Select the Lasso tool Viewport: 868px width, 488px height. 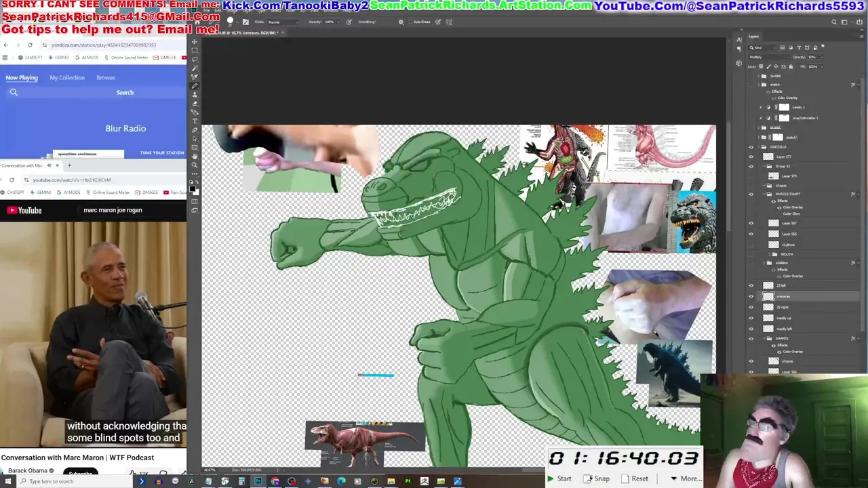pyautogui.click(x=195, y=59)
